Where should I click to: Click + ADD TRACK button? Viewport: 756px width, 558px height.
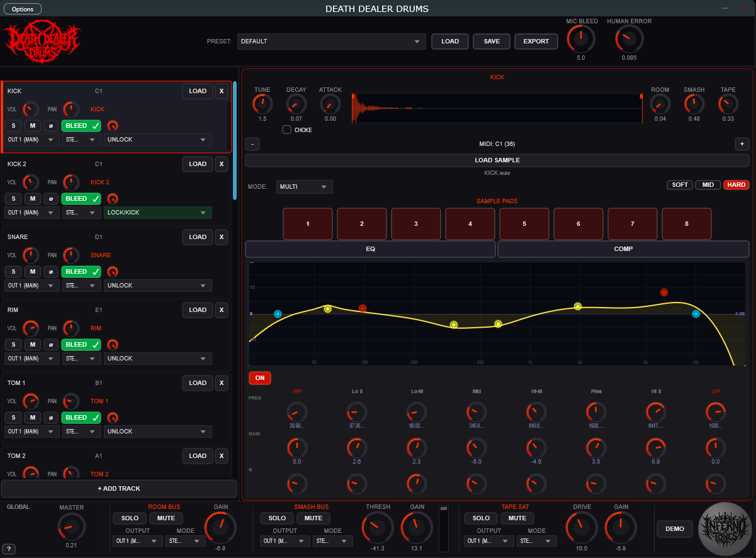click(x=119, y=489)
